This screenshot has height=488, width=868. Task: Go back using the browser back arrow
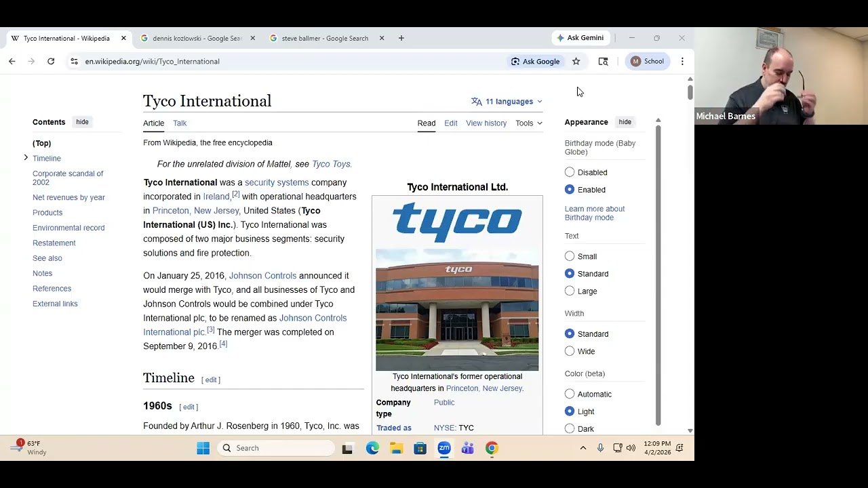click(12, 61)
